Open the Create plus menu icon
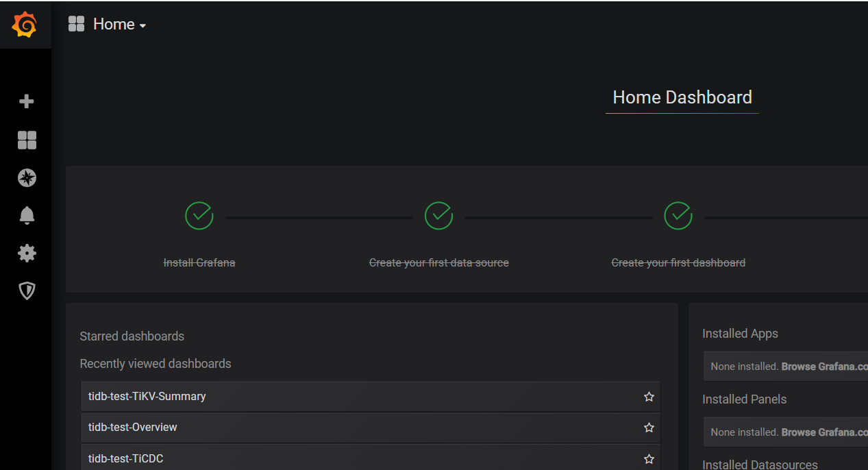The image size is (868, 470). pyautogui.click(x=27, y=101)
